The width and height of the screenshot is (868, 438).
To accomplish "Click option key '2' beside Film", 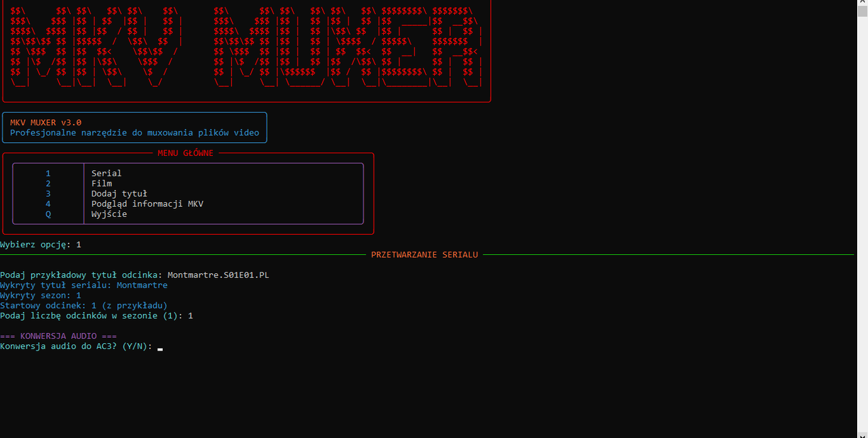I will 48,184.
